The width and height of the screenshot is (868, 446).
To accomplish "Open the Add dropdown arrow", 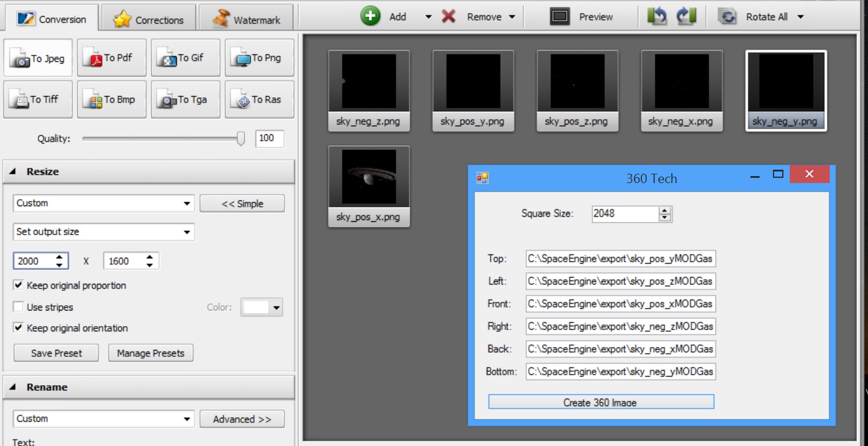I will click(428, 17).
